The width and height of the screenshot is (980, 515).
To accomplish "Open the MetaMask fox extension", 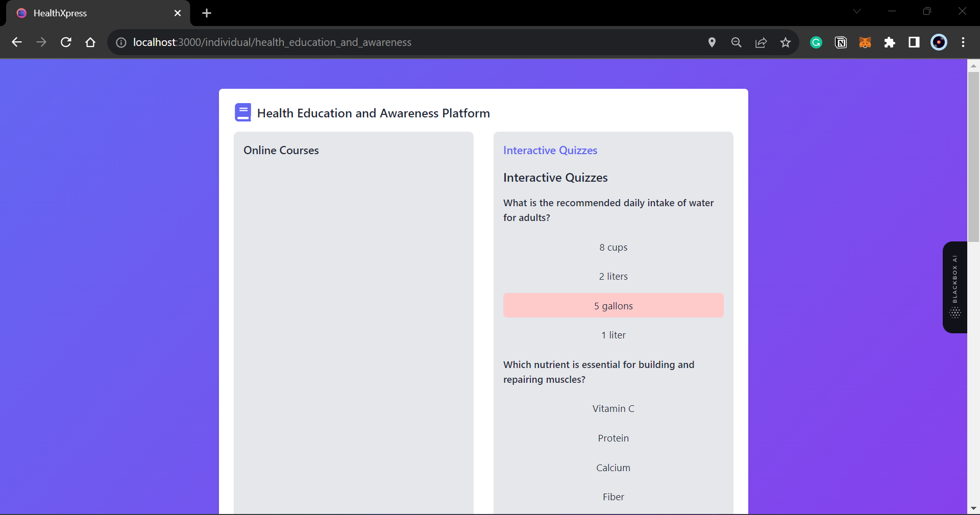I will (x=865, y=42).
